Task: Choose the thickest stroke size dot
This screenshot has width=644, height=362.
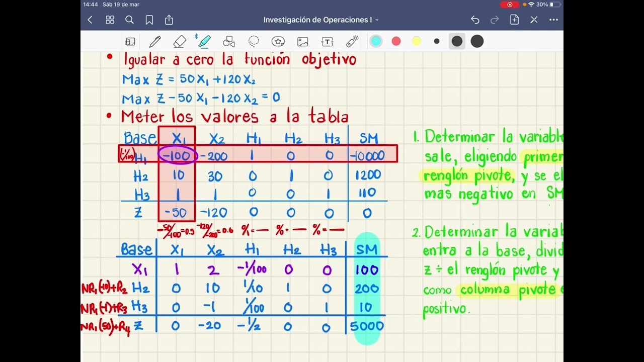Action: tap(477, 41)
